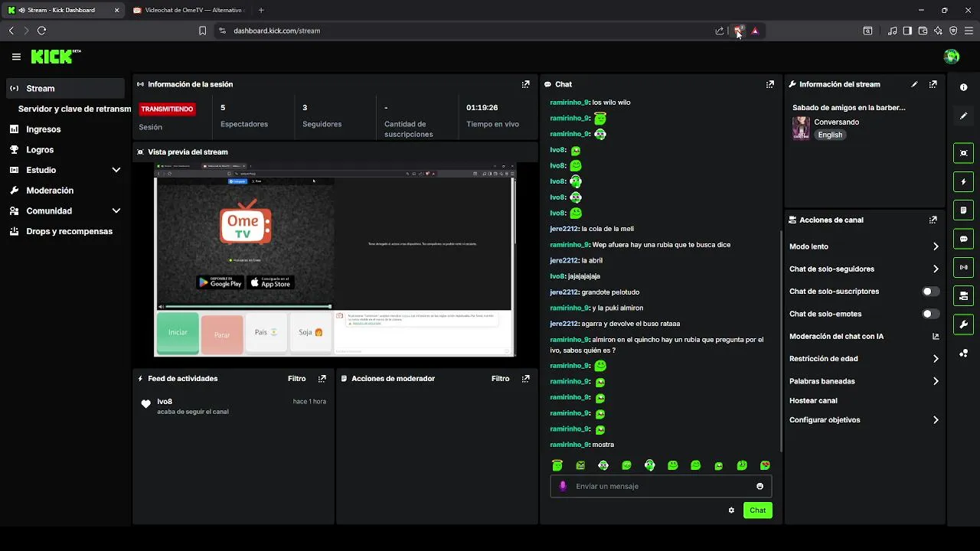Select Stream in the left sidebar

coord(65,88)
